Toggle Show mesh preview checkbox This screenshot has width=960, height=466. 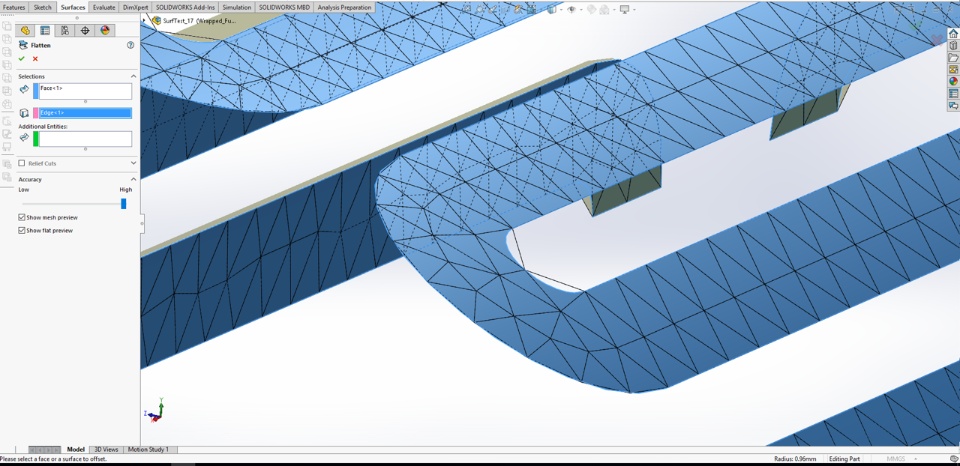pyautogui.click(x=22, y=217)
